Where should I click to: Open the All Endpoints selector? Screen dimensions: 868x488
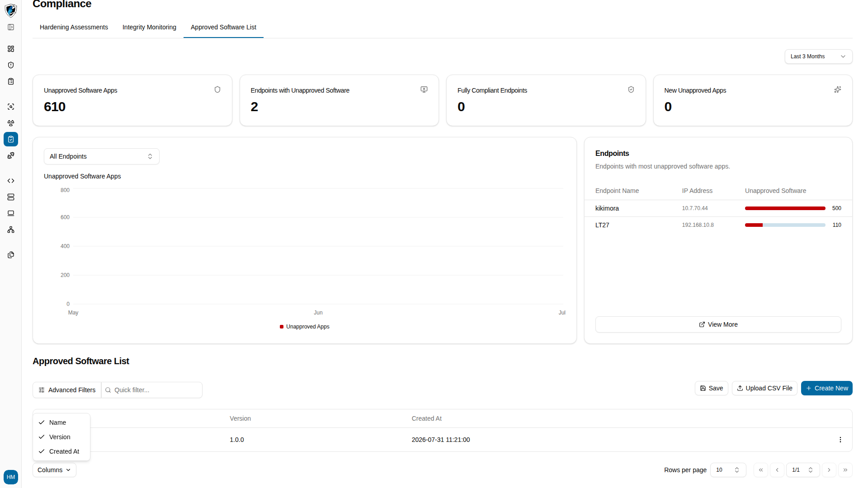102,156
